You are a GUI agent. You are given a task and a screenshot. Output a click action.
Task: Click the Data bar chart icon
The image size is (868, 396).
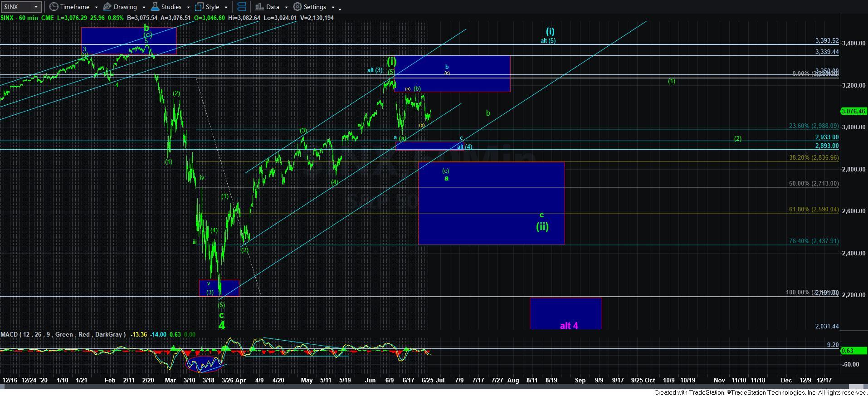point(259,7)
